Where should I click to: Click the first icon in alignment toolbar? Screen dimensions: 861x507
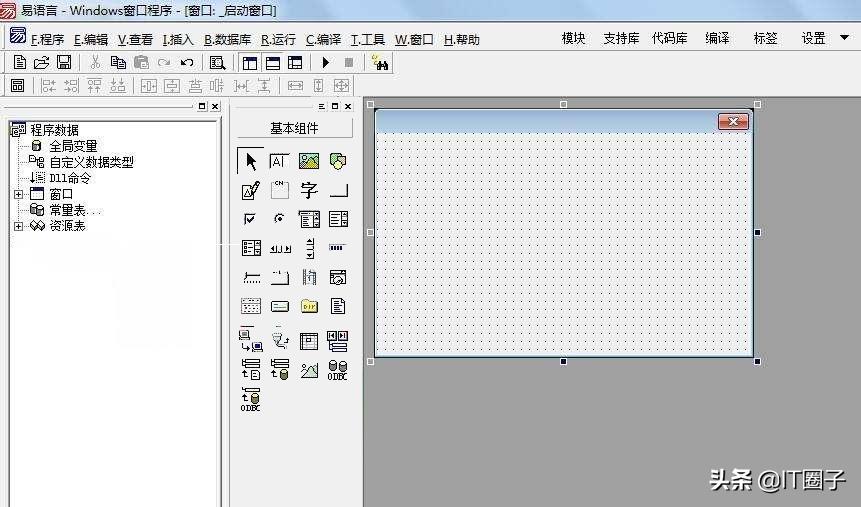pyautogui.click(x=18, y=86)
